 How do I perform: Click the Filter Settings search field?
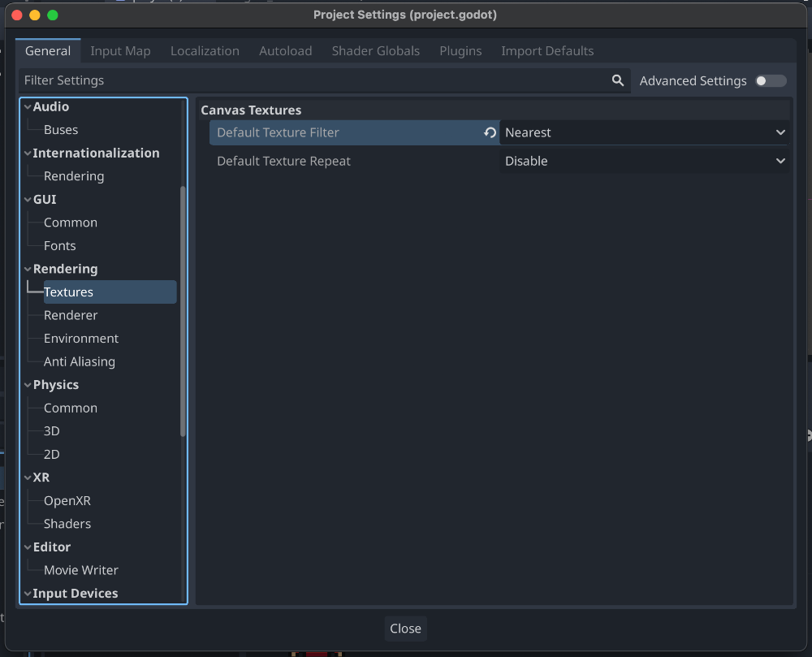(x=313, y=80)
